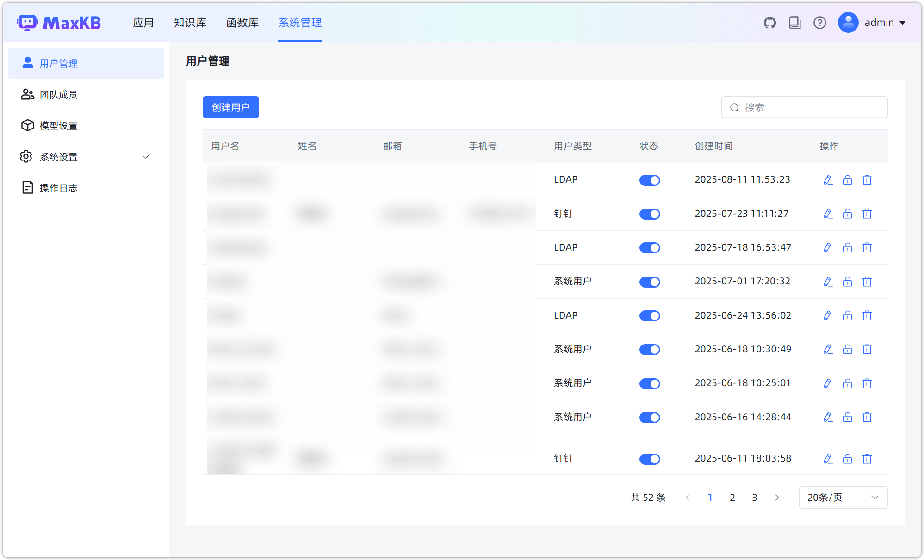Screen dimensions: 924x560
Task: Click the delete trash icon for the 系统用户 created 2025-07-01
Action: tap(867, 281)
